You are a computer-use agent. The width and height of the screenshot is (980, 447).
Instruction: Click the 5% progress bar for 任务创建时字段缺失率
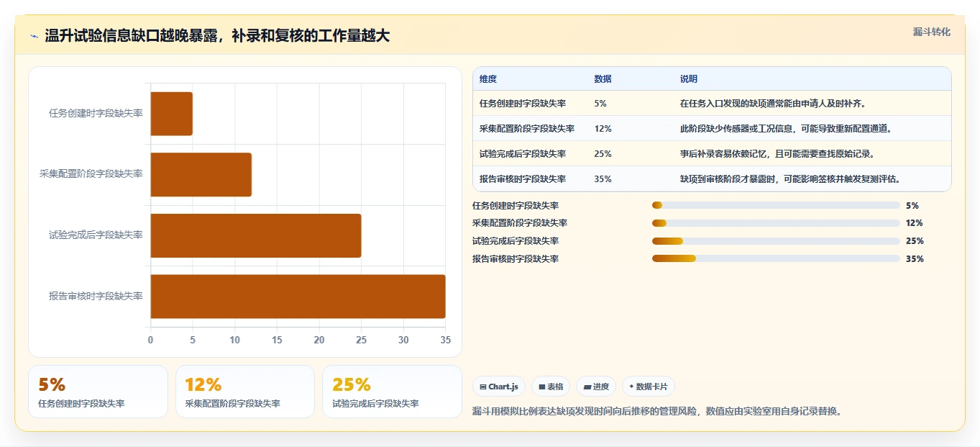(776, 205)
